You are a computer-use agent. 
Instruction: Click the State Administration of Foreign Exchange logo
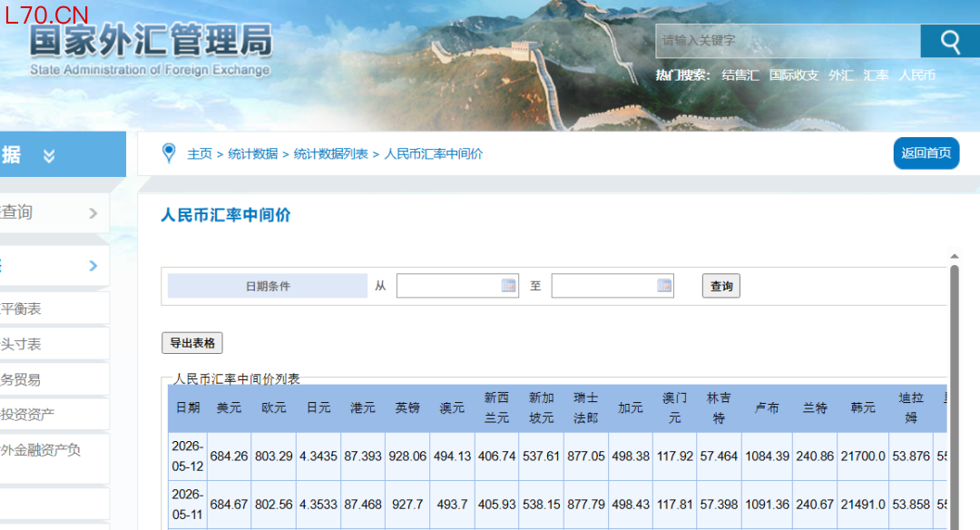(x=152, y=50)
